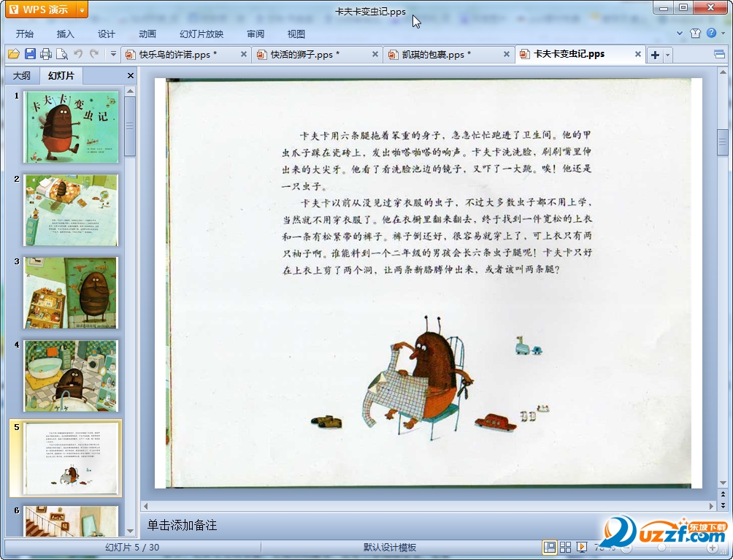Click the editor scroll down arrow
Viewport: 733px width, 560px height.
pos(723,483)
